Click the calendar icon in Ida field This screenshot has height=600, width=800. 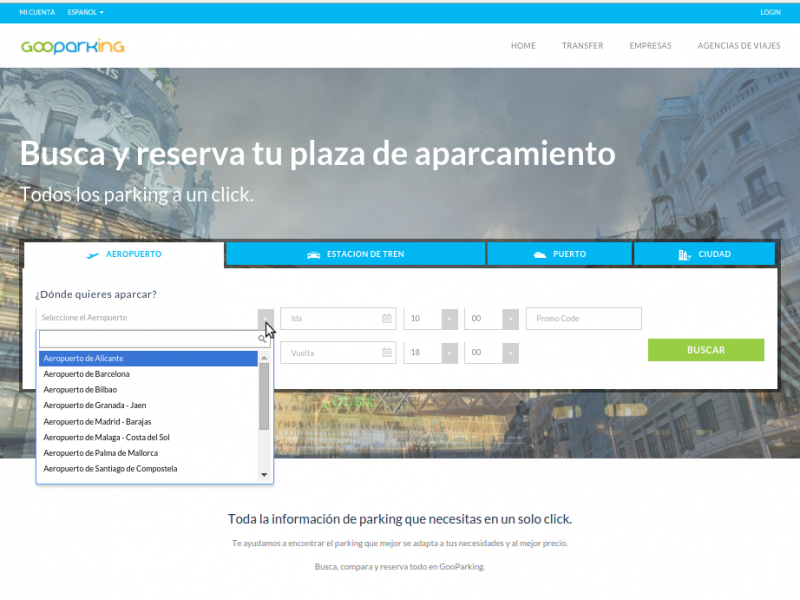pos(387,319)
